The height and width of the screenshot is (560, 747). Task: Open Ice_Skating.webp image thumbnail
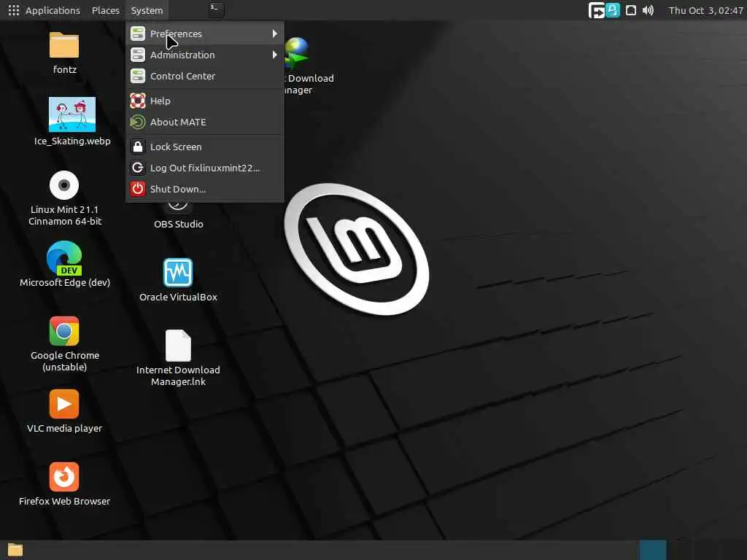click(72, 114)
